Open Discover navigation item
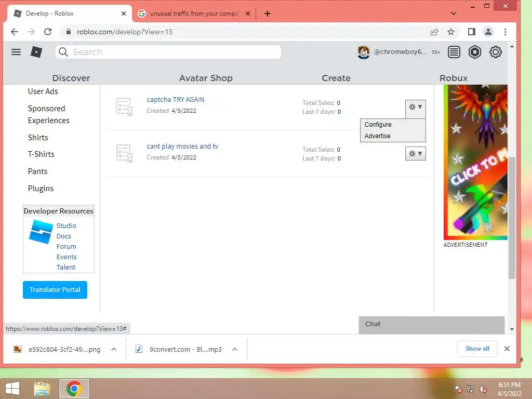The image size is (532, 399). tap(71, 78)
